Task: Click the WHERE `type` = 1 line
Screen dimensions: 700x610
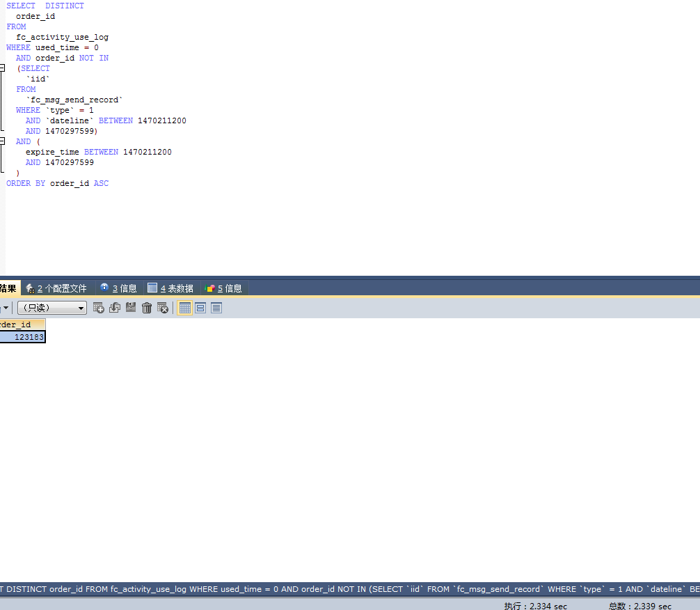Action: click(55, 111)
